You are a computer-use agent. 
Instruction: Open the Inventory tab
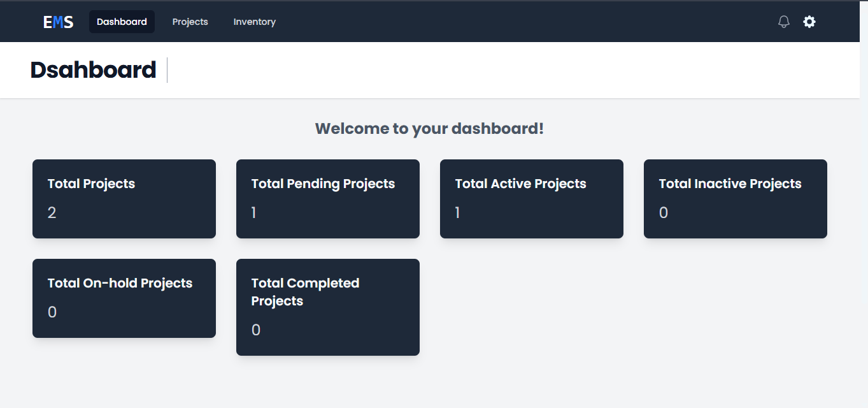tap(254, 22)
